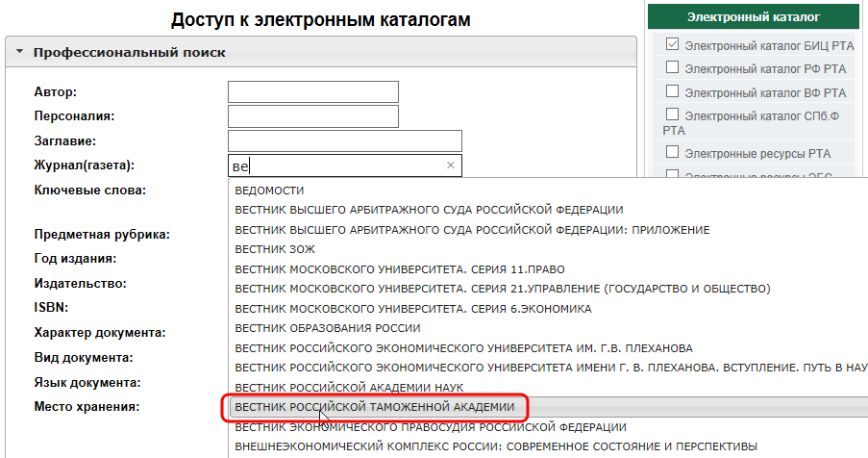Check Электронный каталог СПб.Ф РТА

point(672,114)
